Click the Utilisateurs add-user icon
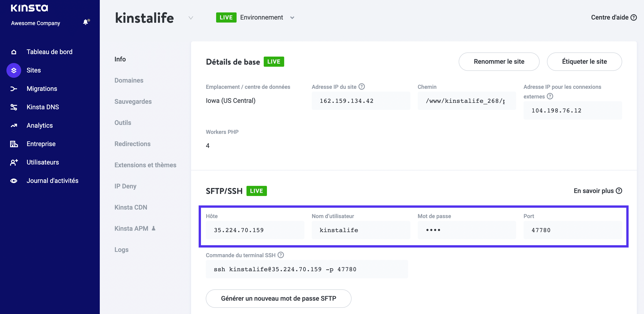Viewport: 644px width, 314px height. (x=14, y=162)
